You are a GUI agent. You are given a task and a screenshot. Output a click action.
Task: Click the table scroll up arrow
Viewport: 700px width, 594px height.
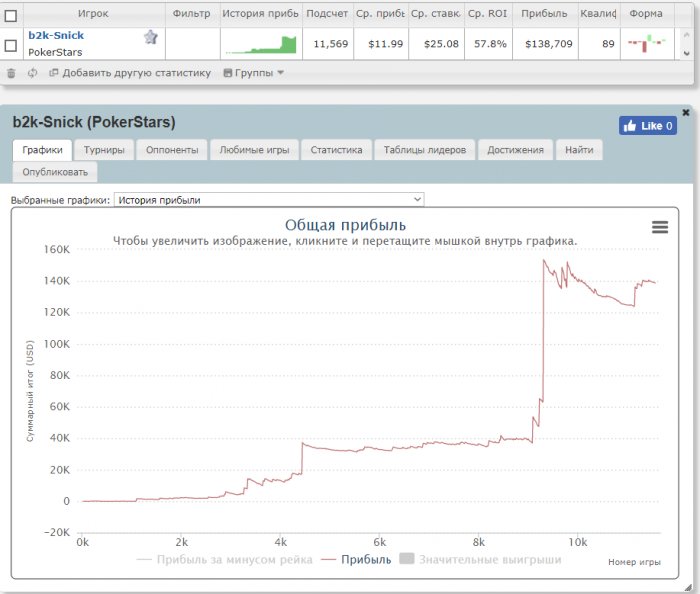[687, 34]
